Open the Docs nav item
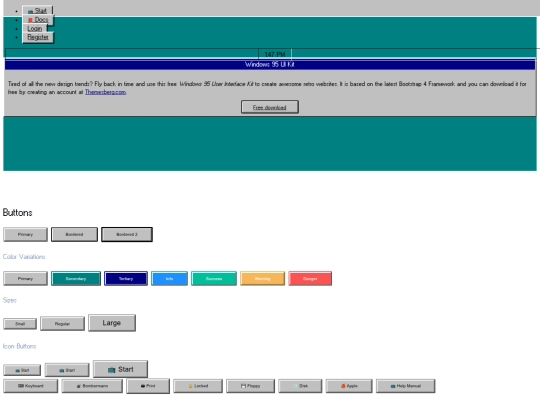Screen dimensions: 540x405 coord(38,20)
